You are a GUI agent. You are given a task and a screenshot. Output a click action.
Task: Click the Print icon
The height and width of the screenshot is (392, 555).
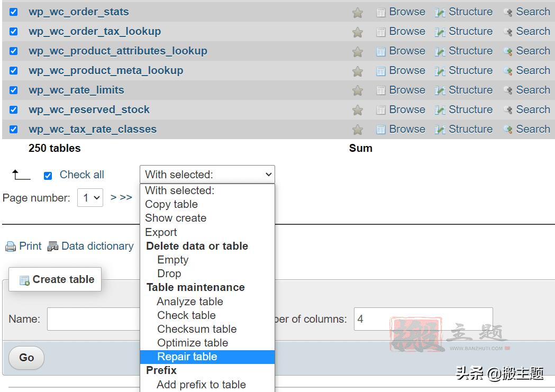pos(11,247)
